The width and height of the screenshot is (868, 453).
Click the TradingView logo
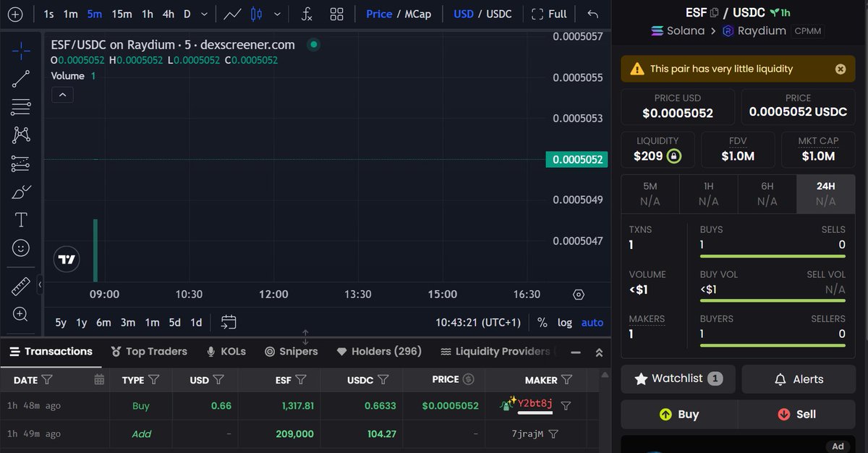pos(67,259)
